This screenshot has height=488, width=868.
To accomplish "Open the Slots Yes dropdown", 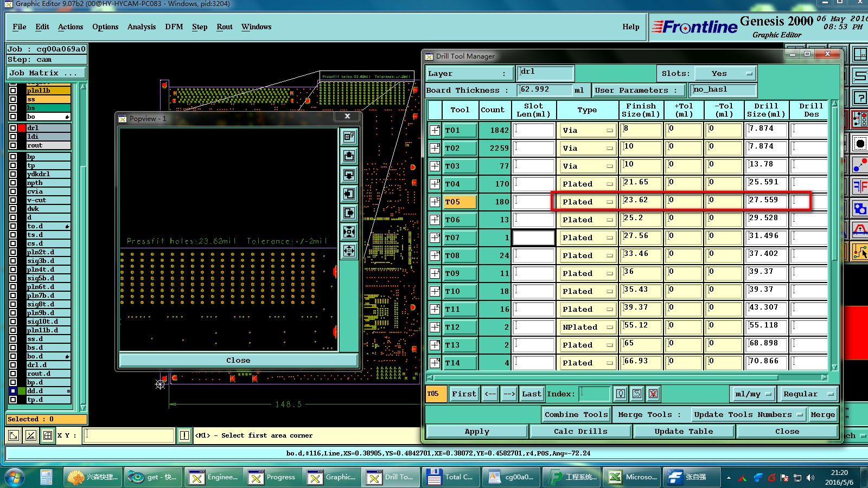I will [x=726, y=74].
